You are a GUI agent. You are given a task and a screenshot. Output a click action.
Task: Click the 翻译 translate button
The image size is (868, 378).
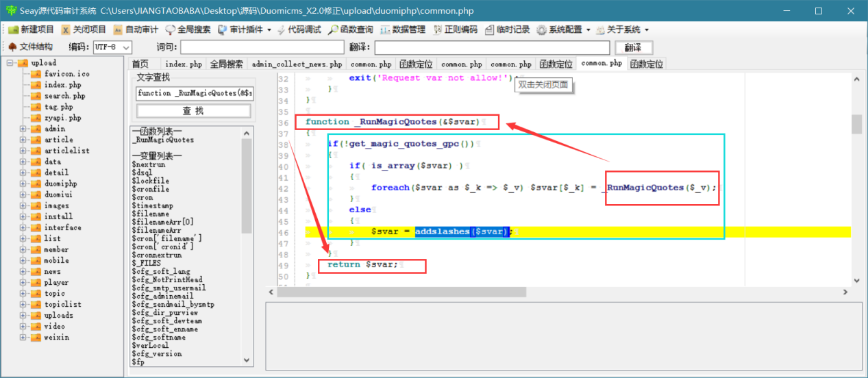(x=634, y=47)
